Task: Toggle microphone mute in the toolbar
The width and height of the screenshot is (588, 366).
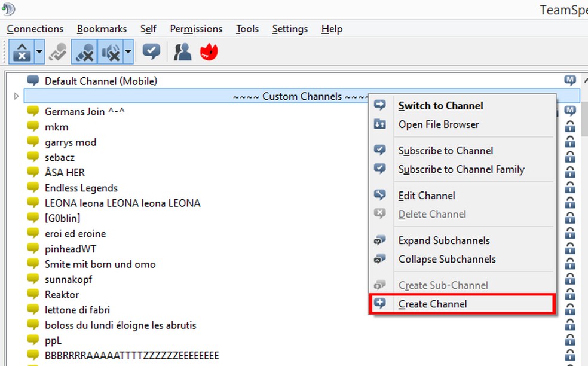Action: (x=84, y=52)
